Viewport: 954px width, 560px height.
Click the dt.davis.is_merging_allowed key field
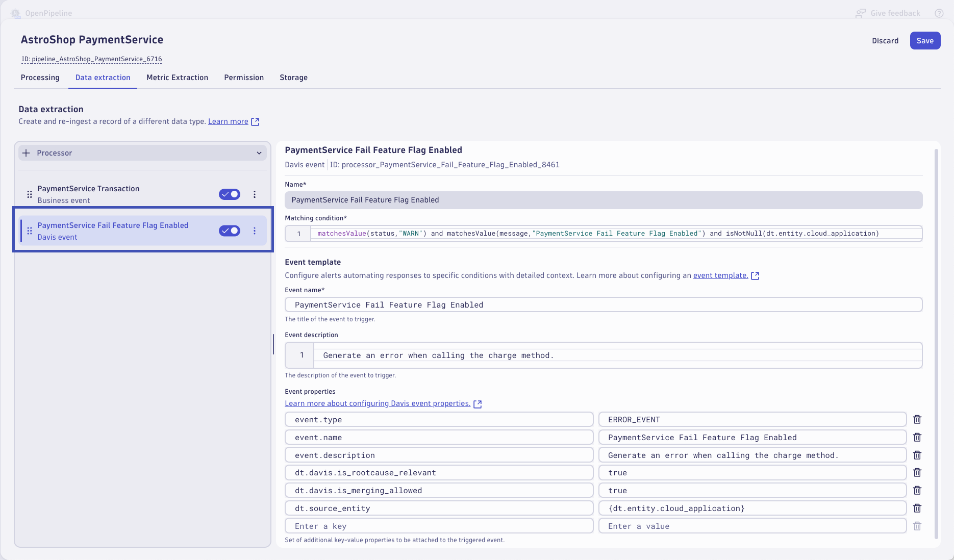(x=439, y=490)
